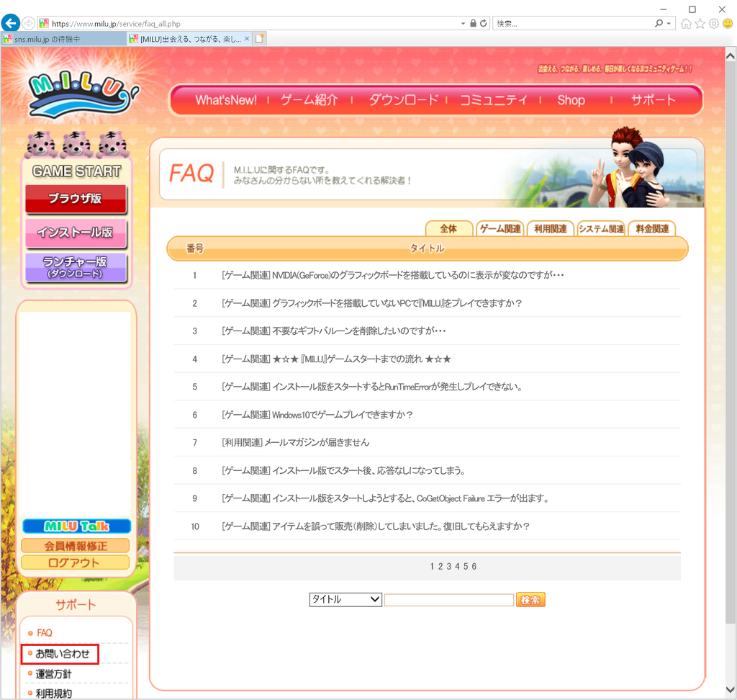
Task: Open FAQ 1 about NVIDIA GeForce display
Action: click(392, 275)
